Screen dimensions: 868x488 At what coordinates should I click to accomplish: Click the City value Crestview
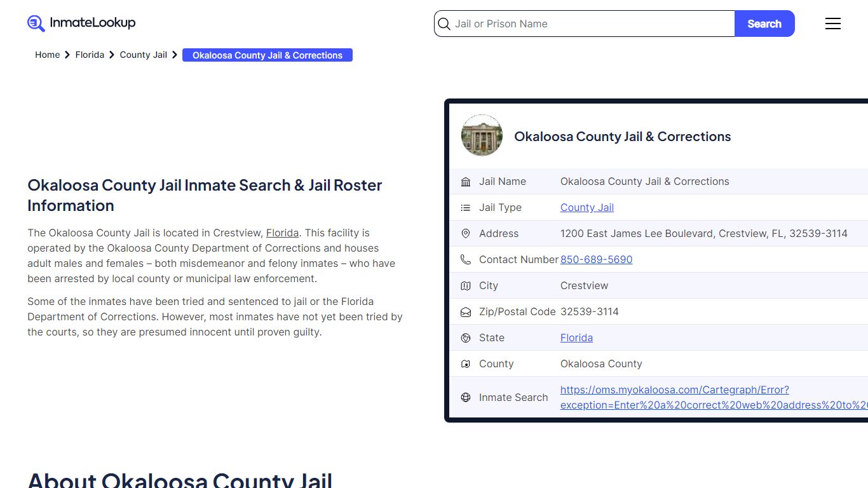pyautogui.click(x=584, y=285)
